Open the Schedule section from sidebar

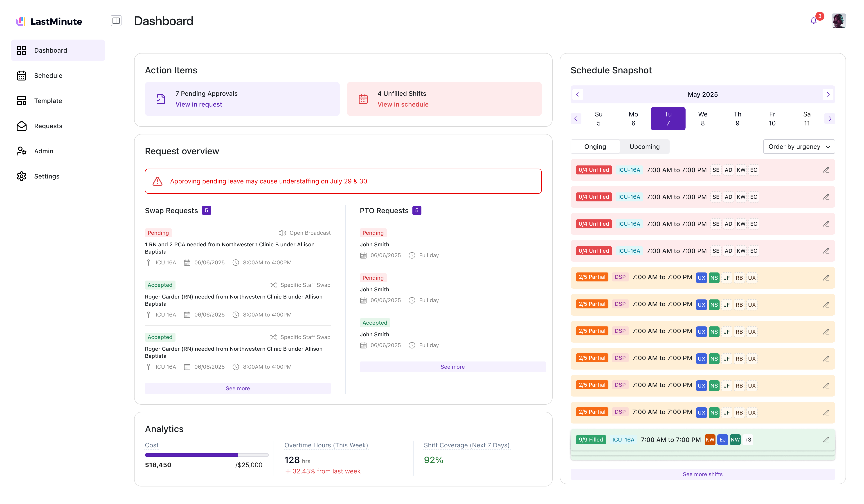pos(48,75)
